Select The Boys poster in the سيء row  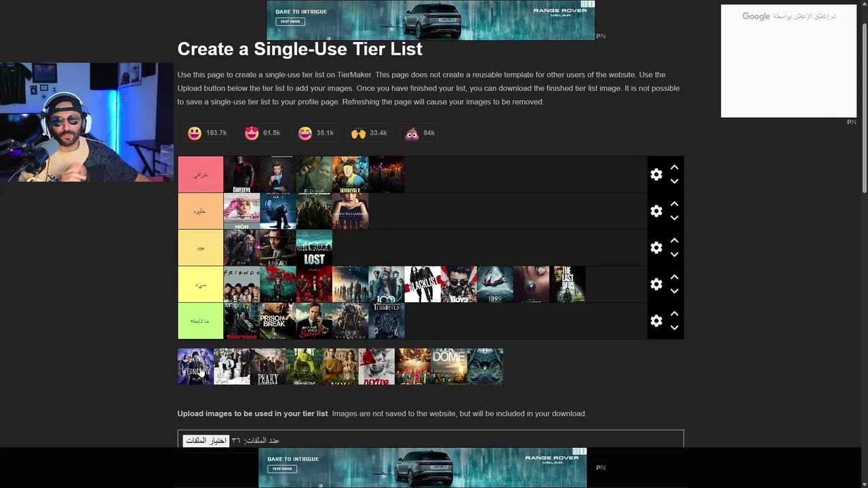click(458, 285)
